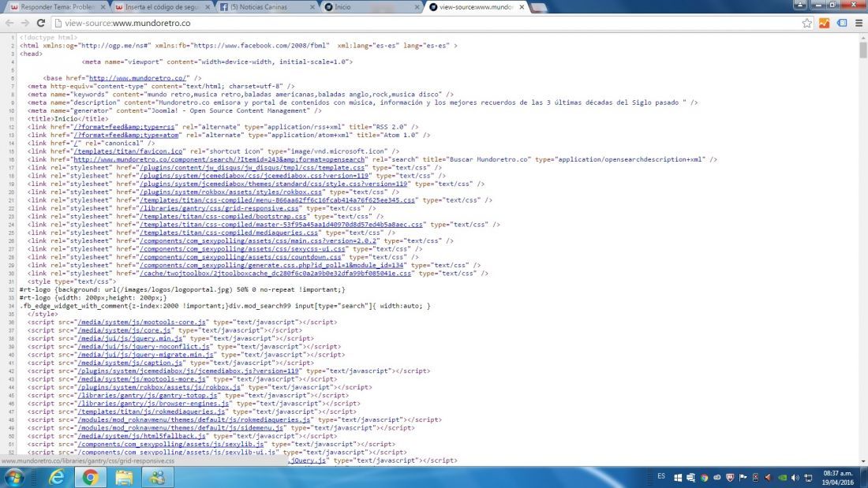Open the rokbox.js script link
This screenshot has width=868, height=488.
pos(159,387)
